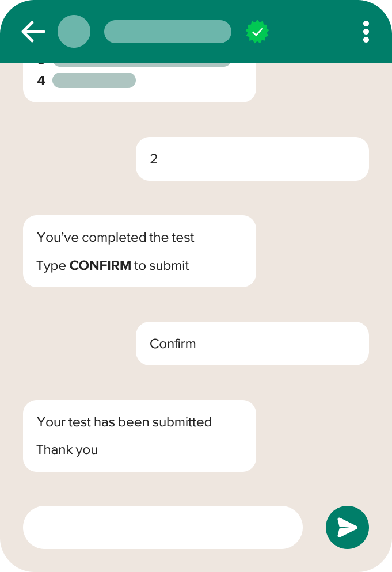Focus the empty message input field
The width and height of the screenshot is (392, 572).
click(163, 527)
